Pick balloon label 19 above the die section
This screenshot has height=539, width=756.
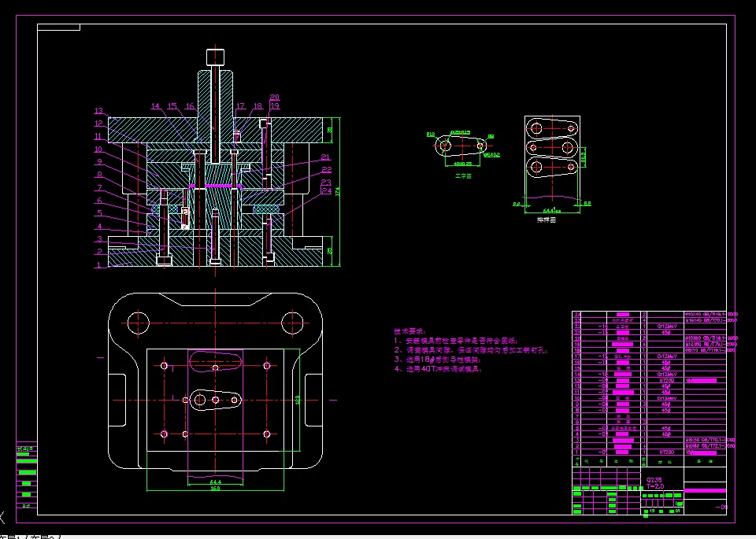pos(275,106)
